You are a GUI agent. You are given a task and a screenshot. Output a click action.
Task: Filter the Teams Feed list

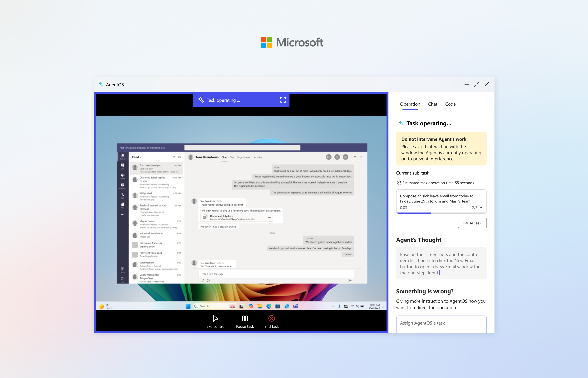(174, 157)
